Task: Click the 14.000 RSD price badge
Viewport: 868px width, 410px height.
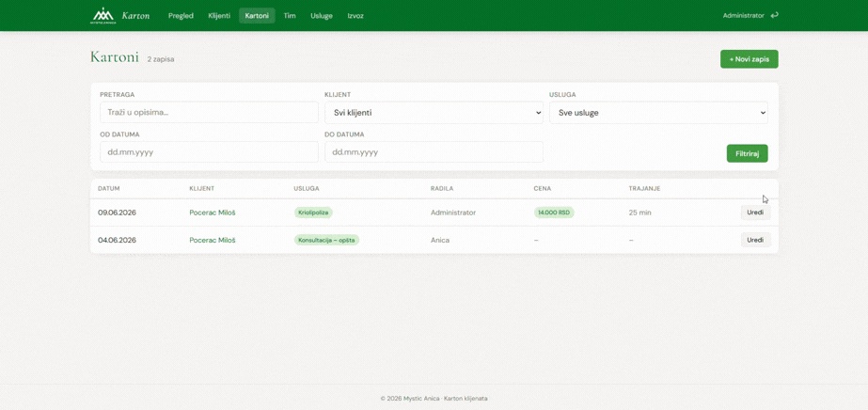Action: [x=554, y=213]
